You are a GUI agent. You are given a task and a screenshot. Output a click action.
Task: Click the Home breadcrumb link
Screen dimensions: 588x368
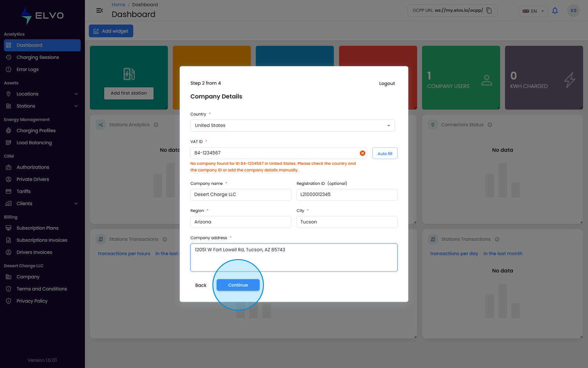(x=118, y=5)
